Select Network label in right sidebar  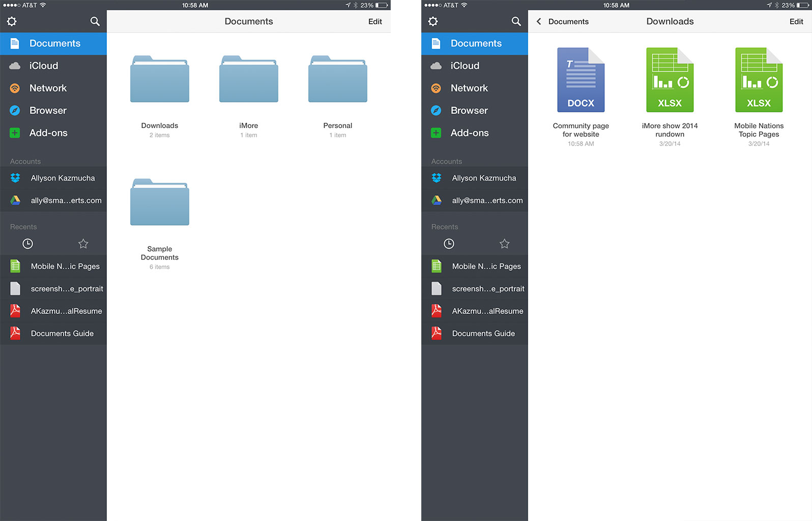point(469,88)
